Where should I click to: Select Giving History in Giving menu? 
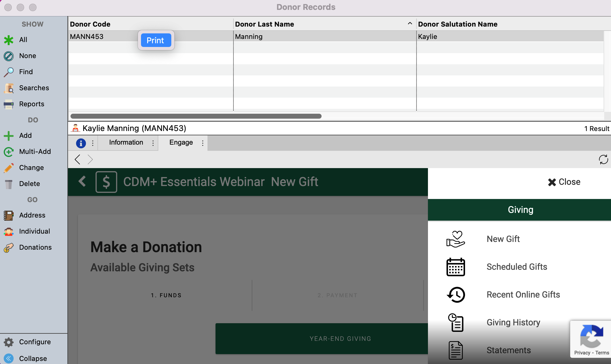513,322
